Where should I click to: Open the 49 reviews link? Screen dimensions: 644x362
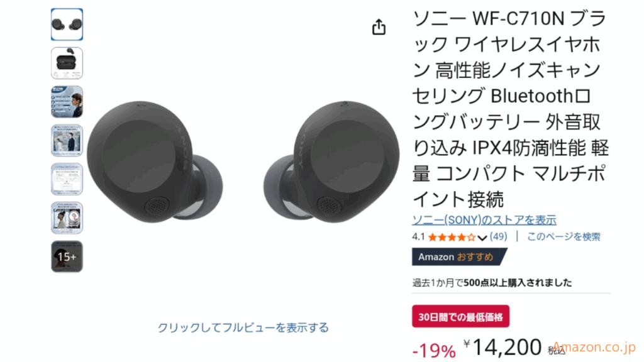(498, 236)
